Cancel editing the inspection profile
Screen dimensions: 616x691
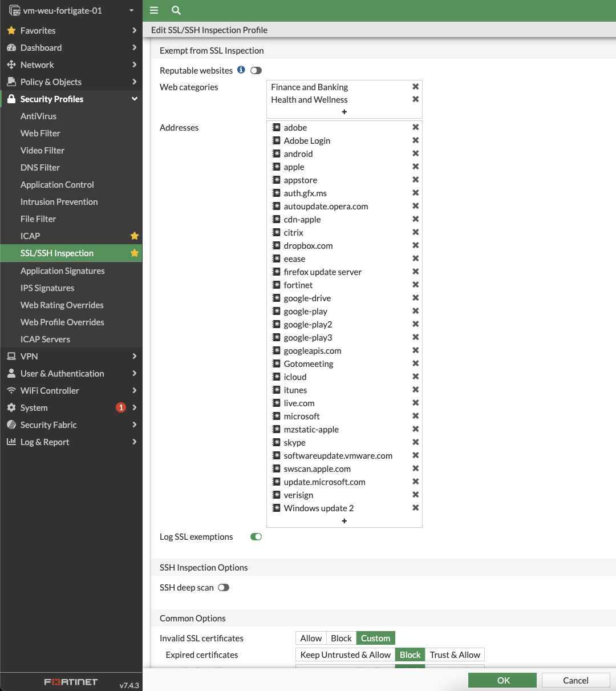(x=576, y=680)
